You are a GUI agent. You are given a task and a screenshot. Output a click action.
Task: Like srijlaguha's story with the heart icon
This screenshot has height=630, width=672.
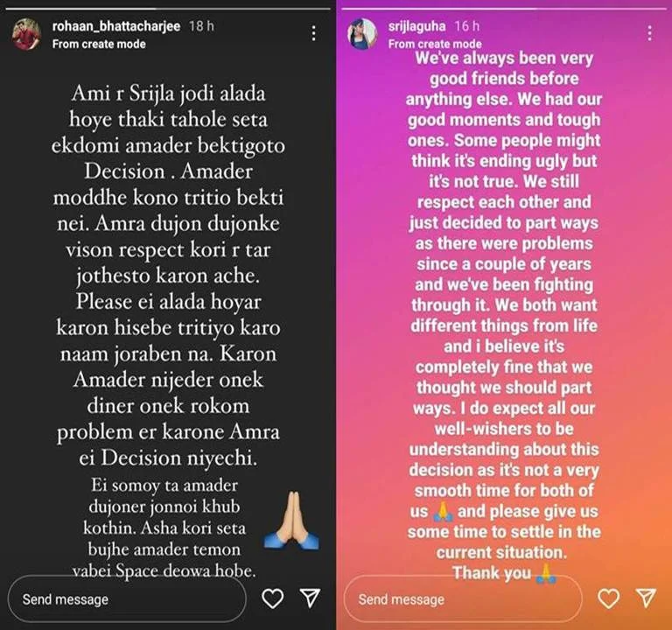[609, 598]
